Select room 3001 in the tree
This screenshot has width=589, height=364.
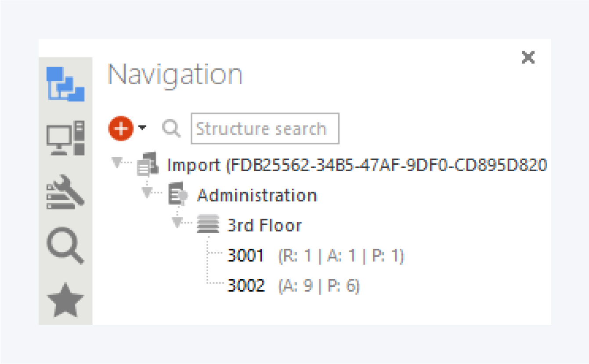click(x=246, y=256)
